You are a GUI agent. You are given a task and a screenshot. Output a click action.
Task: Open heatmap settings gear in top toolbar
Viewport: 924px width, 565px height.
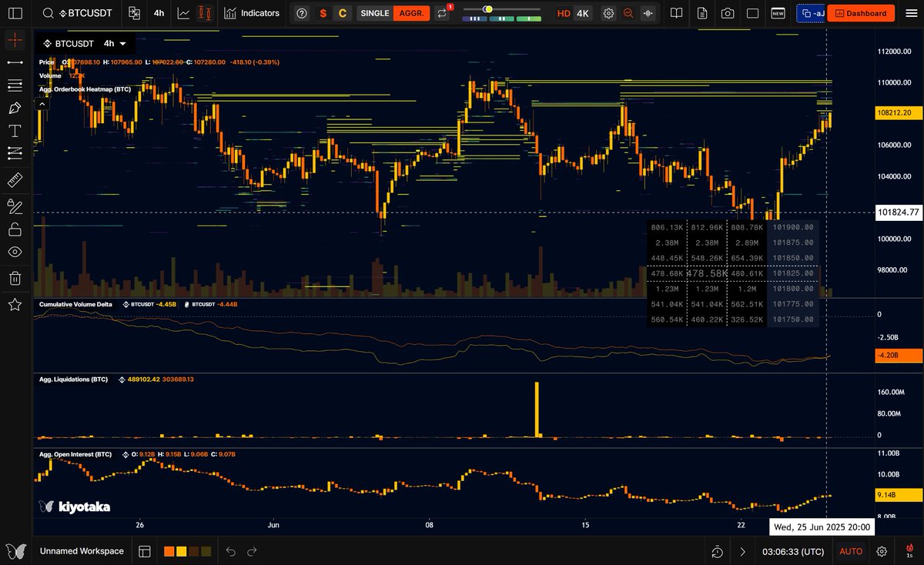(609, 13)
